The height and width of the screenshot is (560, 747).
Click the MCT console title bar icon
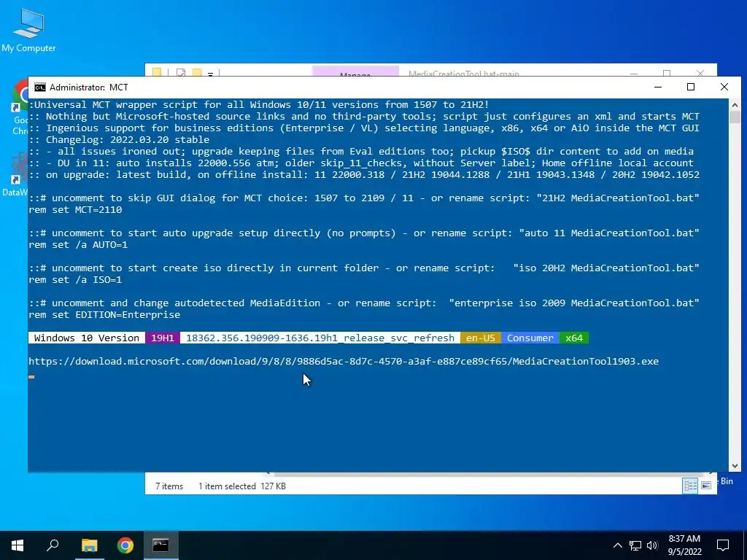coord(40,87)
